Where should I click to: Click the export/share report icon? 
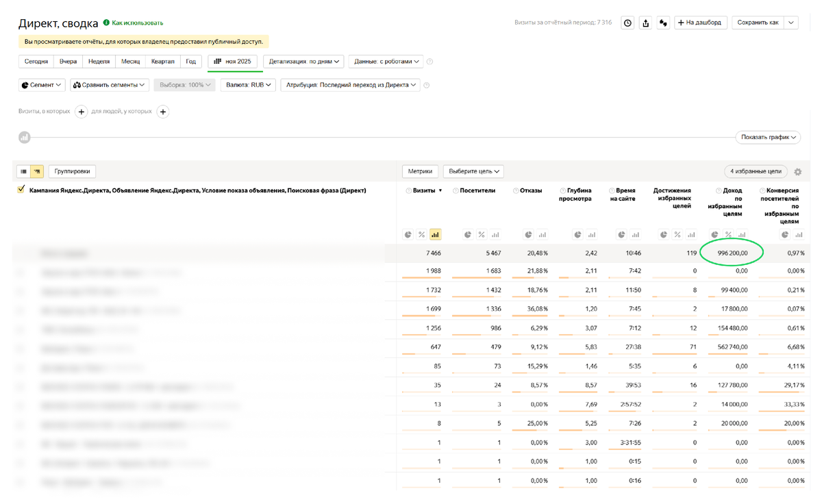tap(645, 23)
